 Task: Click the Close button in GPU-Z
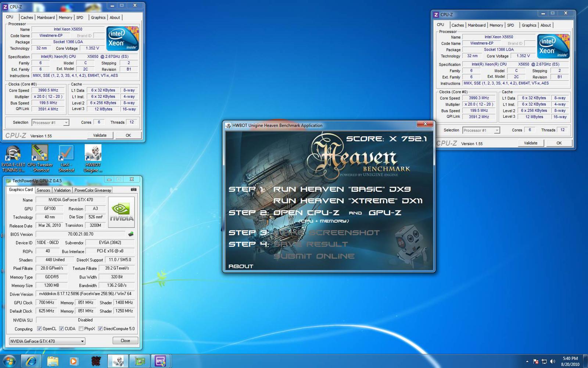tap(125, 341)
